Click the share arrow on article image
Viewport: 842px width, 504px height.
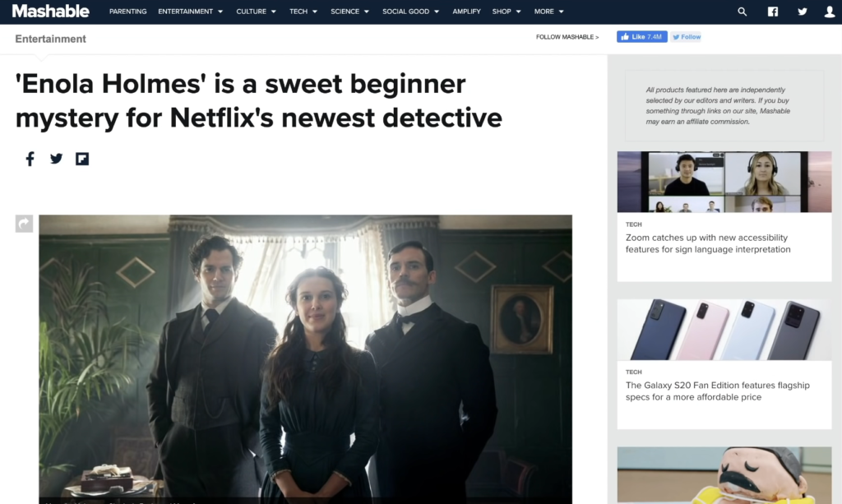tap(24, 224)
